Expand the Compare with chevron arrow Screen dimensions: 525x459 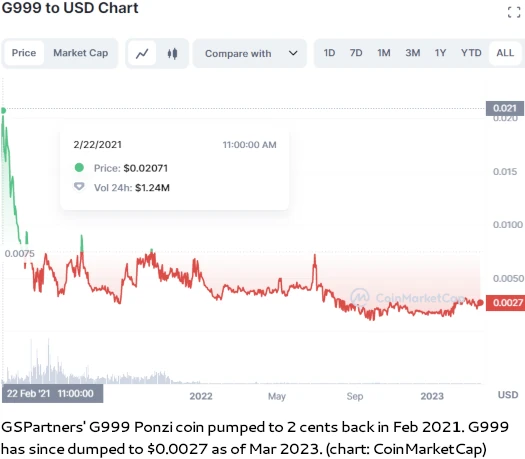coord(293,53)
